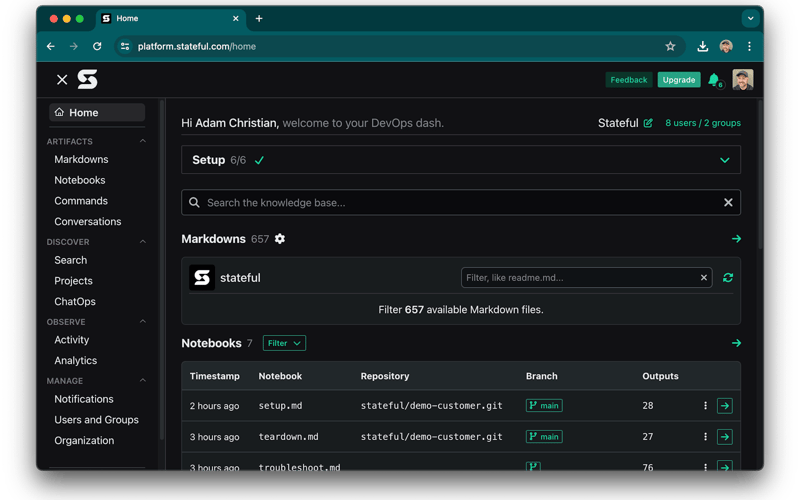Open browser downloads icon
The image size is (800, 500).
pyautogui.click(x=703, y=46)
